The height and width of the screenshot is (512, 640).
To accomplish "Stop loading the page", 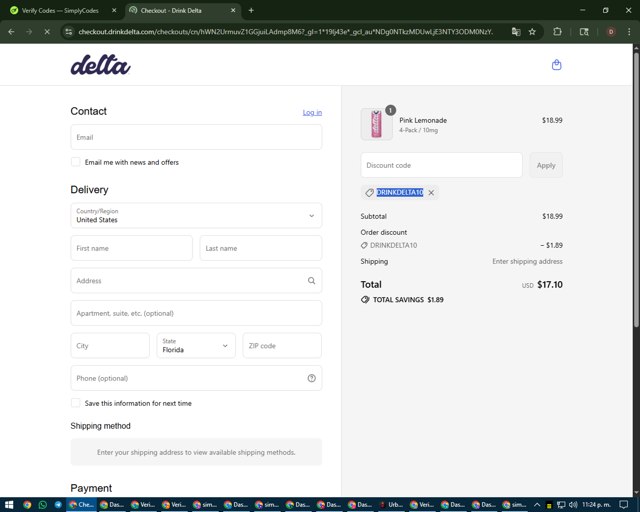I will (47, 31).
